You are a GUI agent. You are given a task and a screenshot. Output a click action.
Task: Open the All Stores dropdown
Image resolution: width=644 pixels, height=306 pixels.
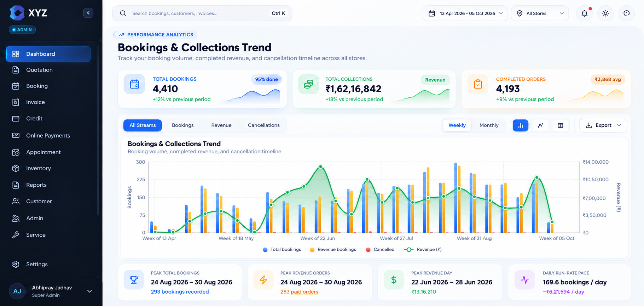[540, 13]
